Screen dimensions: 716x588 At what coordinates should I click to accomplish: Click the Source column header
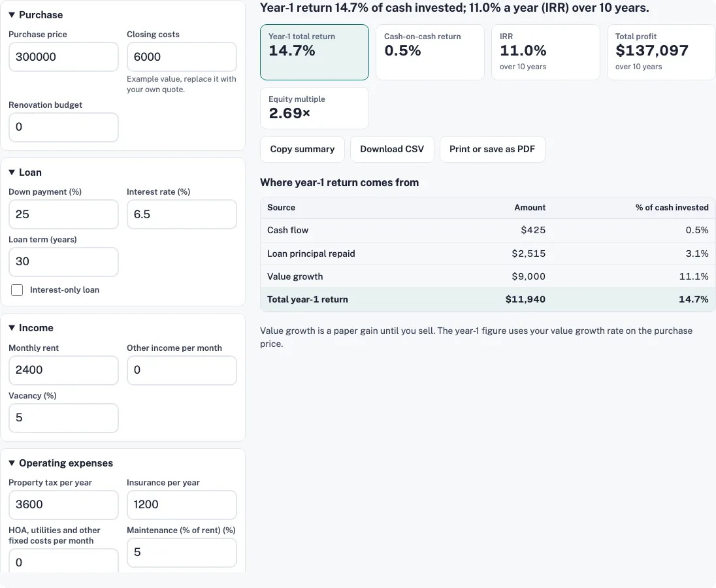(x=282, y=207)
